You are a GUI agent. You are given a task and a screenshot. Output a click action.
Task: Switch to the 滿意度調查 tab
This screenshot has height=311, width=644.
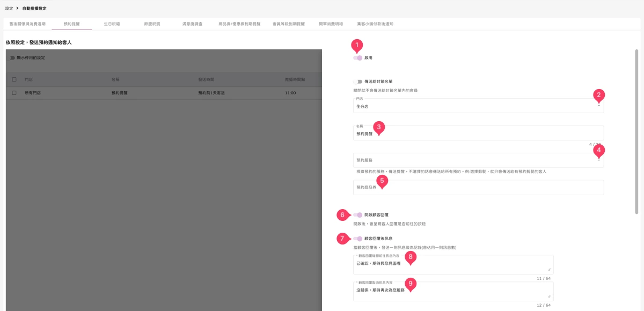pos(192,24)
